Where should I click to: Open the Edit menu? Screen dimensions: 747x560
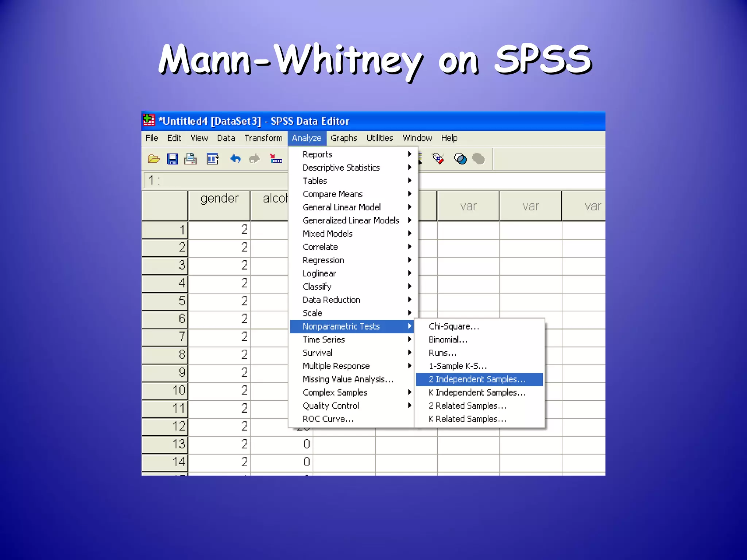(x=174, y=138)
